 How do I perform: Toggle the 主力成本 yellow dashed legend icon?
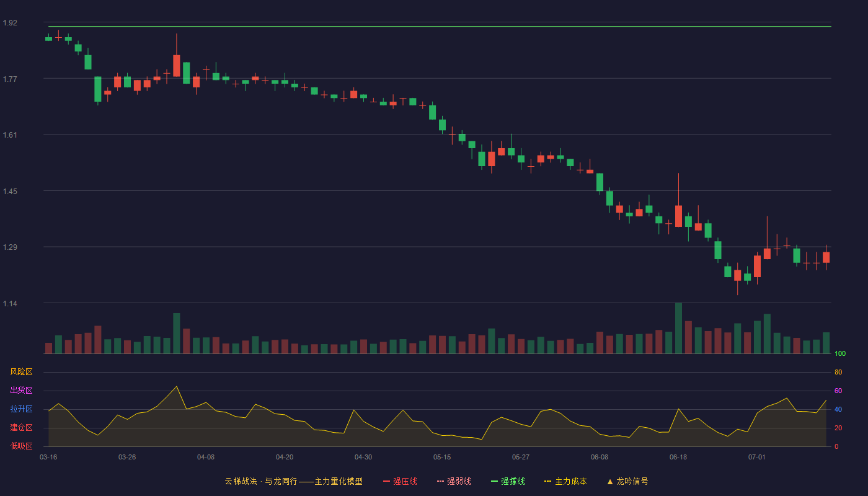pos(548,481)
